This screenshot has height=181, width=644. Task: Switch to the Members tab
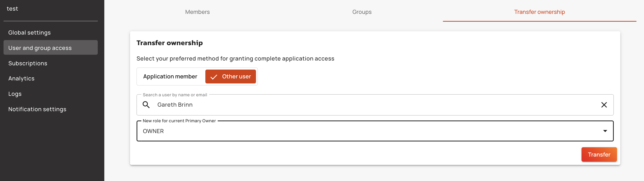tap(197, 12)
